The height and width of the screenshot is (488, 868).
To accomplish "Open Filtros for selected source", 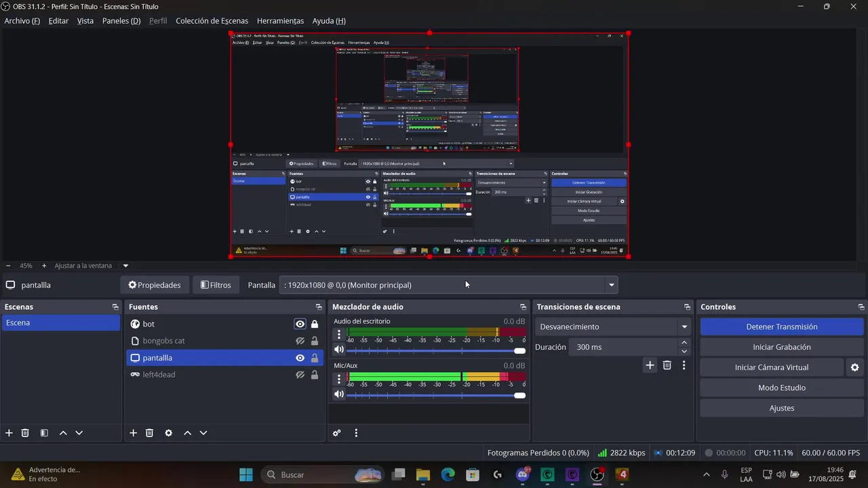I will 216,285.
